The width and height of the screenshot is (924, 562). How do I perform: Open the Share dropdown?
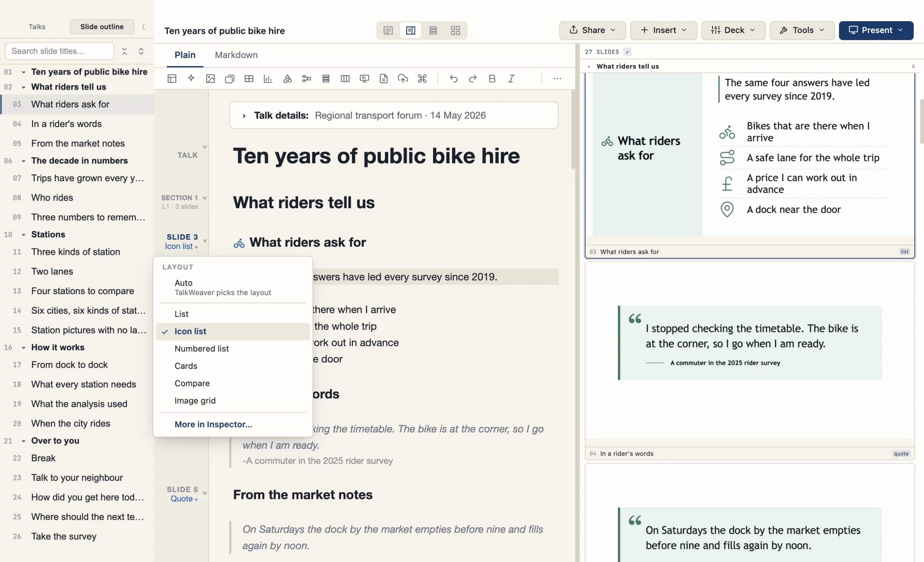click(592, 30)
